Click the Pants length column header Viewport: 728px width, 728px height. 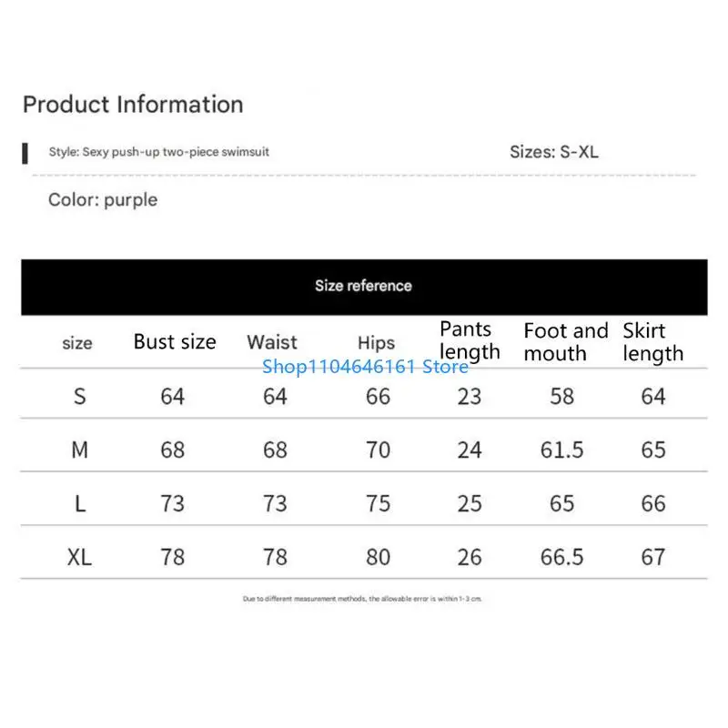pos(470,340)
